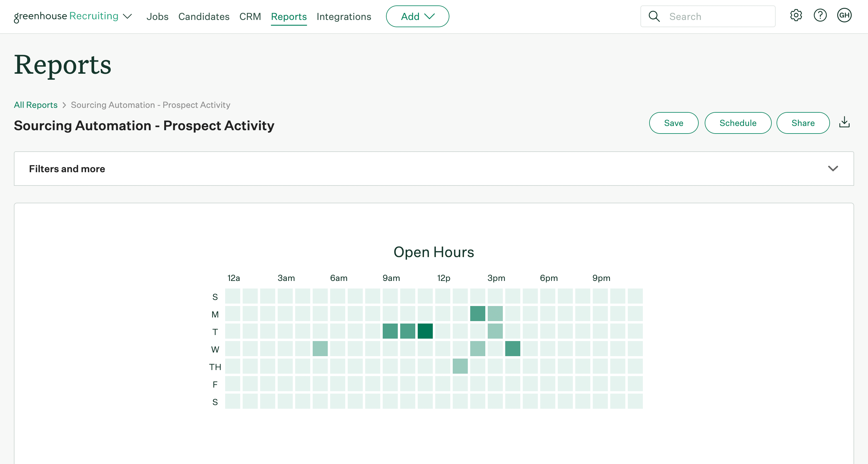Click the Reports tab in top navigation
Viewport: 868px width, 464px height.
click(289, 16)
